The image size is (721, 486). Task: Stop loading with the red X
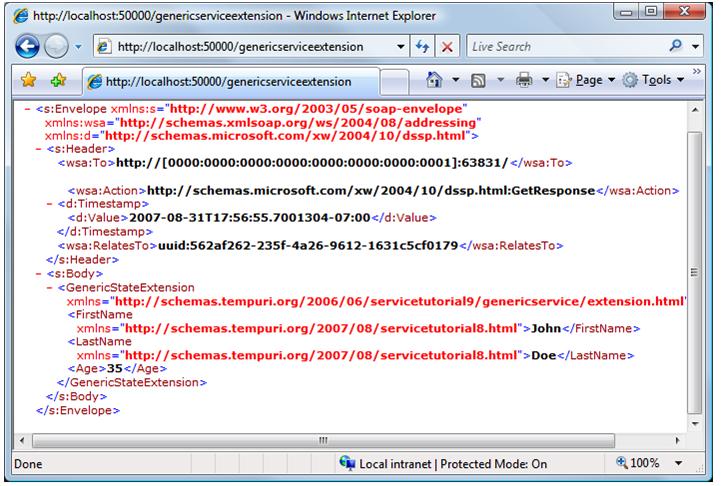pos(447,46)
